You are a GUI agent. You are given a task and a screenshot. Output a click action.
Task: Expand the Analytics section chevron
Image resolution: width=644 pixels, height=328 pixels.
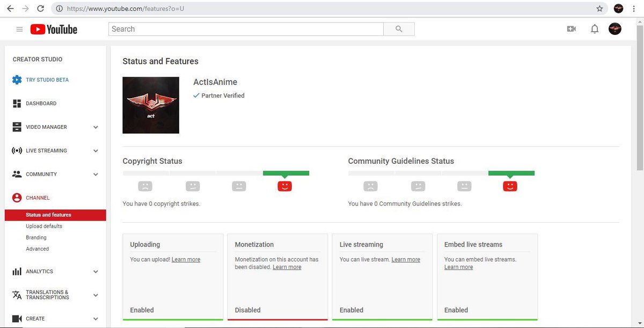(x=96, y=272)
